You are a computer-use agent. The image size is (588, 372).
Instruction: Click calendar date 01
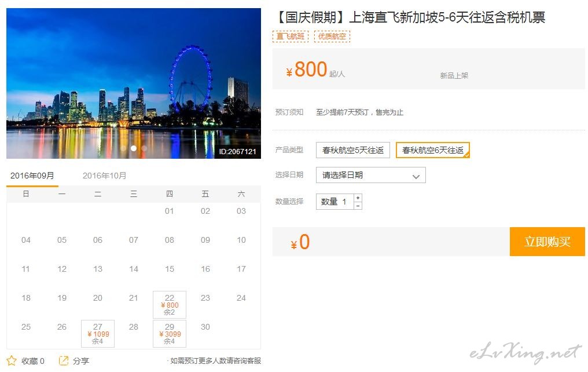tap(170, 211)
